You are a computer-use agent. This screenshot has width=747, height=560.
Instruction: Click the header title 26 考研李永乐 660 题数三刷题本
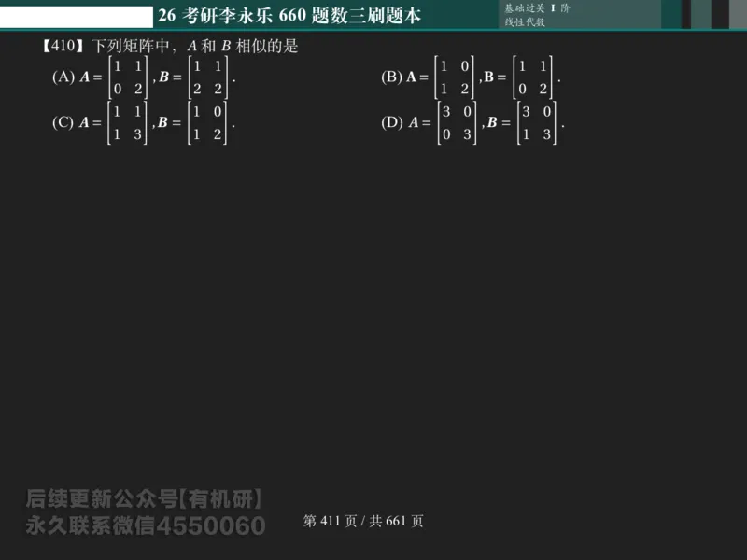pyautogui.click(x=290, y=15)
